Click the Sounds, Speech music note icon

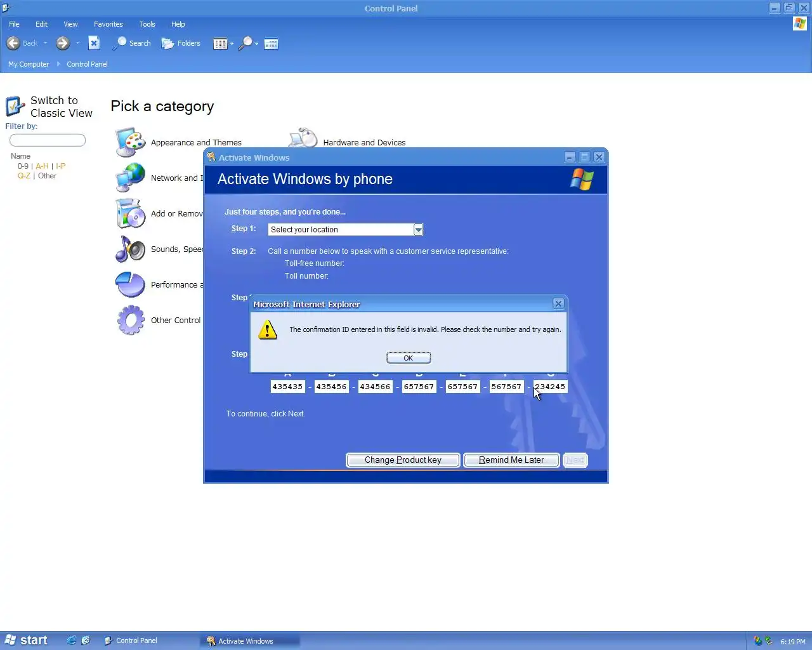pos(131,249)
